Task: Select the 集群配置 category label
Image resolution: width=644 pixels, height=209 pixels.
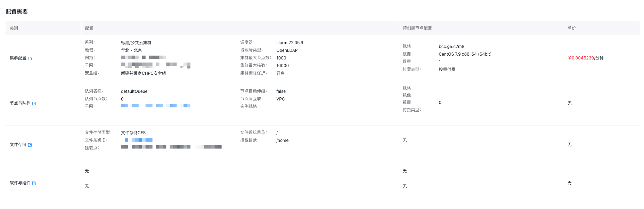Action: coord(18,58)
